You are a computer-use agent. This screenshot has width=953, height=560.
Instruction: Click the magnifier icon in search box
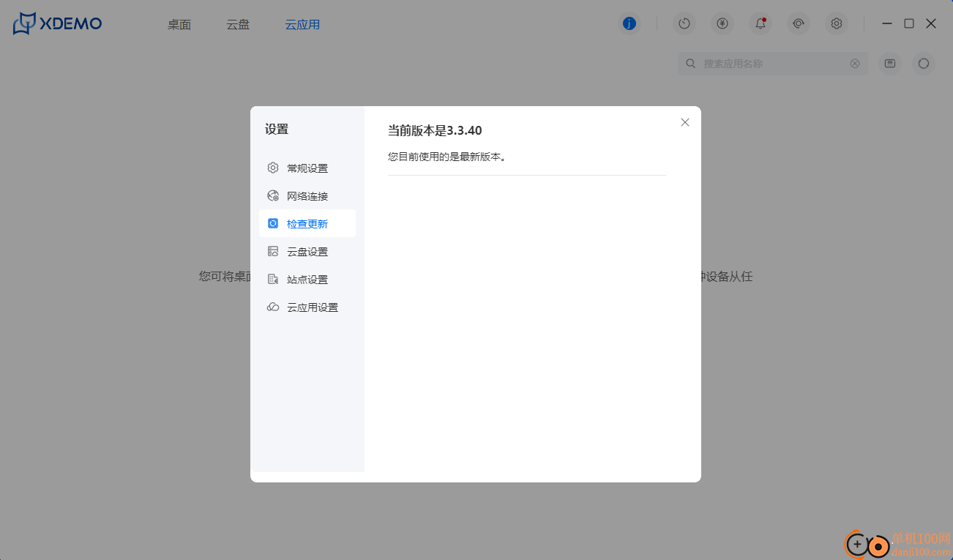(x=690, y=64)
